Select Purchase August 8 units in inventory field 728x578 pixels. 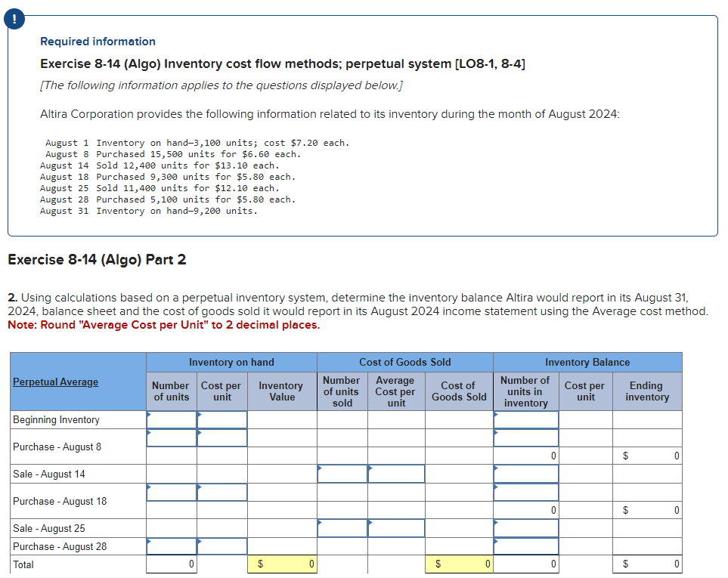526,438
